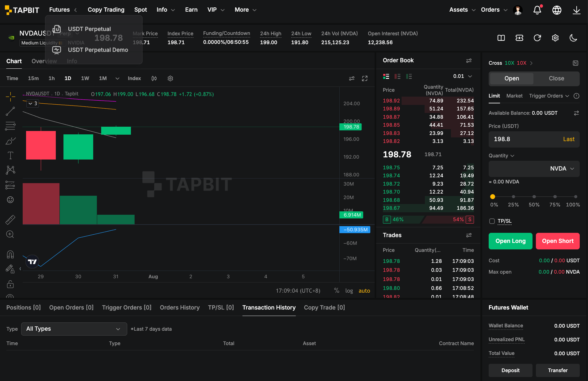Show both bids and asks order book view

click(386, 76)
